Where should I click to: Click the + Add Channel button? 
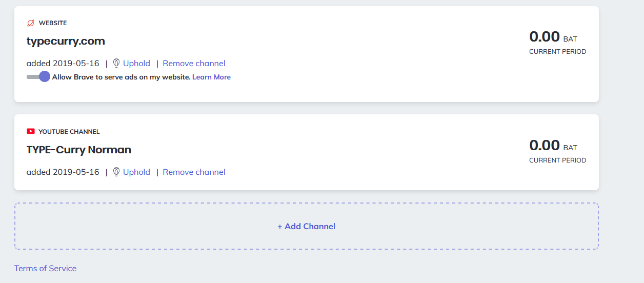pos(307,226)
